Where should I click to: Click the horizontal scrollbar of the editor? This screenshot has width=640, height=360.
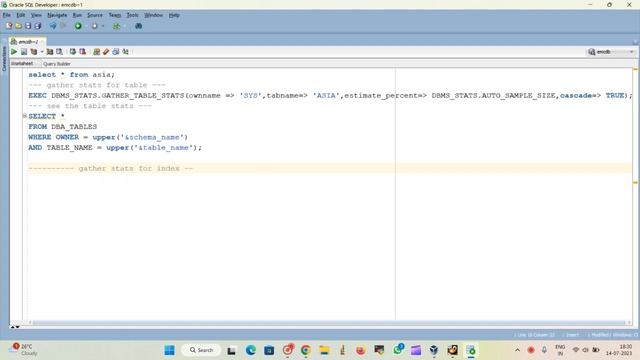329,322
